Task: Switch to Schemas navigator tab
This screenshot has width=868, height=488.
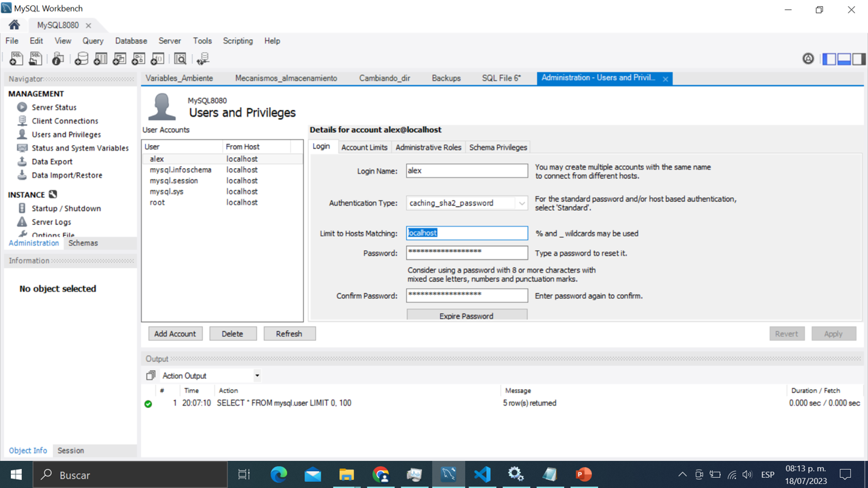Action: (x=83, y=243)
